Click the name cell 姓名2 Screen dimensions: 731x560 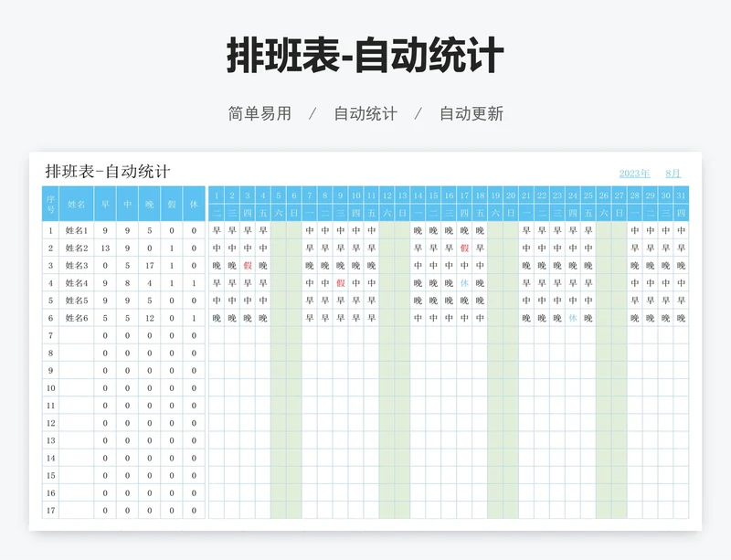coord(77,248)
